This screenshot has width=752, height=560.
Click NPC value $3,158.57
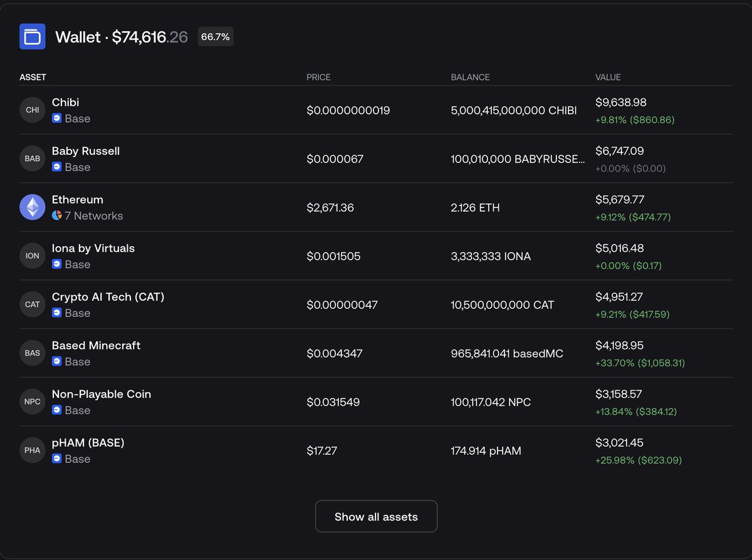[619, 394]
